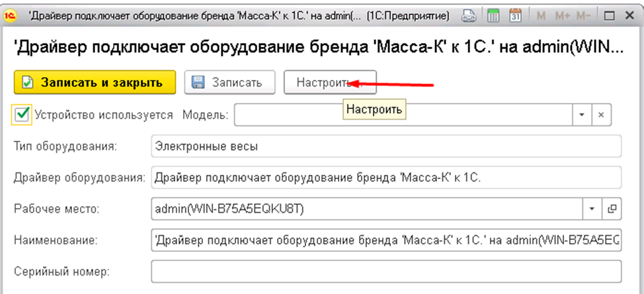Close the window with the X button
This screenshot has width=644, height=294.
pyautogui.click(x=629, y=16)
